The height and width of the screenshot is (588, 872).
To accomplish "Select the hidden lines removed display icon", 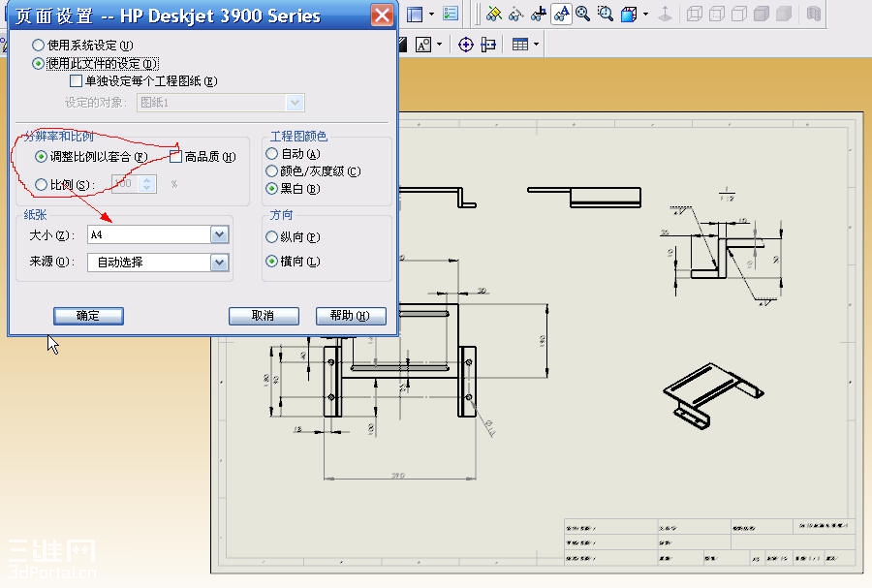I will pyautogui.click(x=739, y=14).
